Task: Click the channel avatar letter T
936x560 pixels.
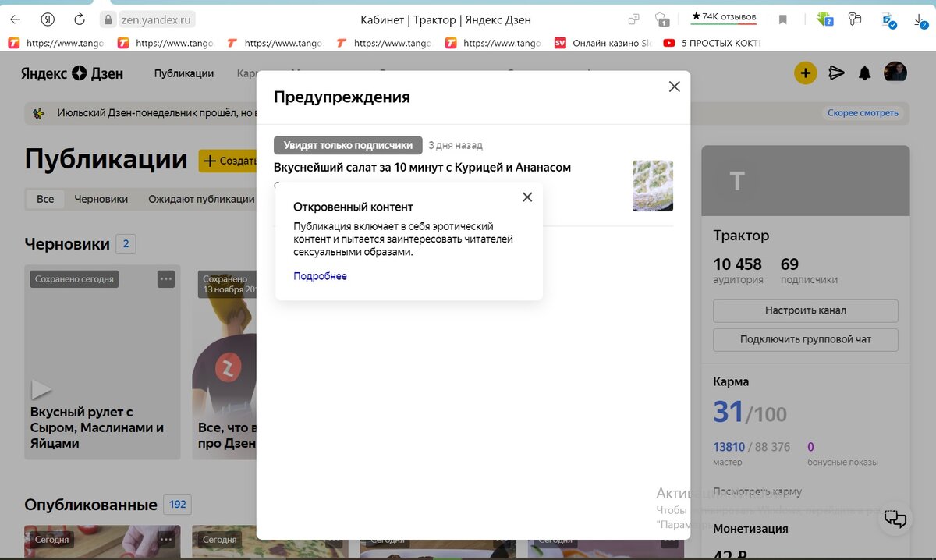Action: tap(737, 181)
